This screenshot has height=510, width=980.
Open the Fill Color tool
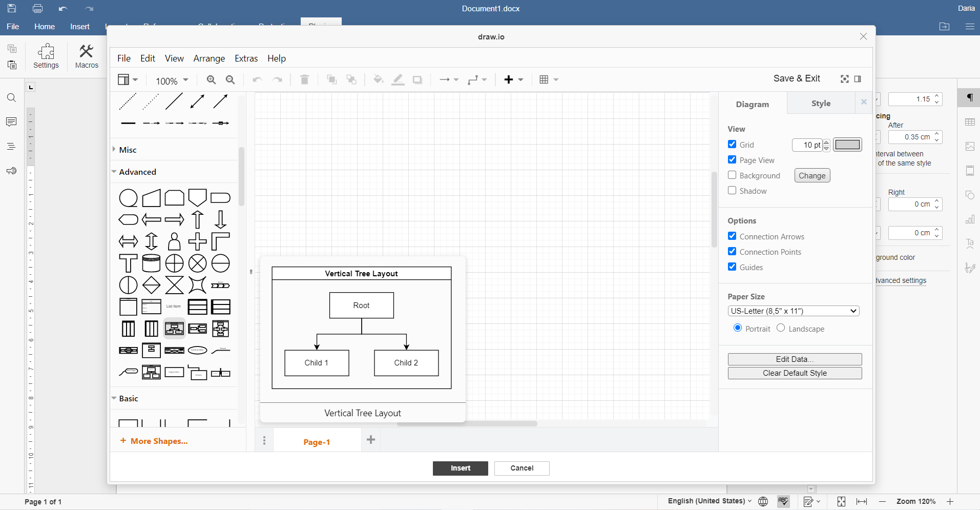[x=378, y=79]
